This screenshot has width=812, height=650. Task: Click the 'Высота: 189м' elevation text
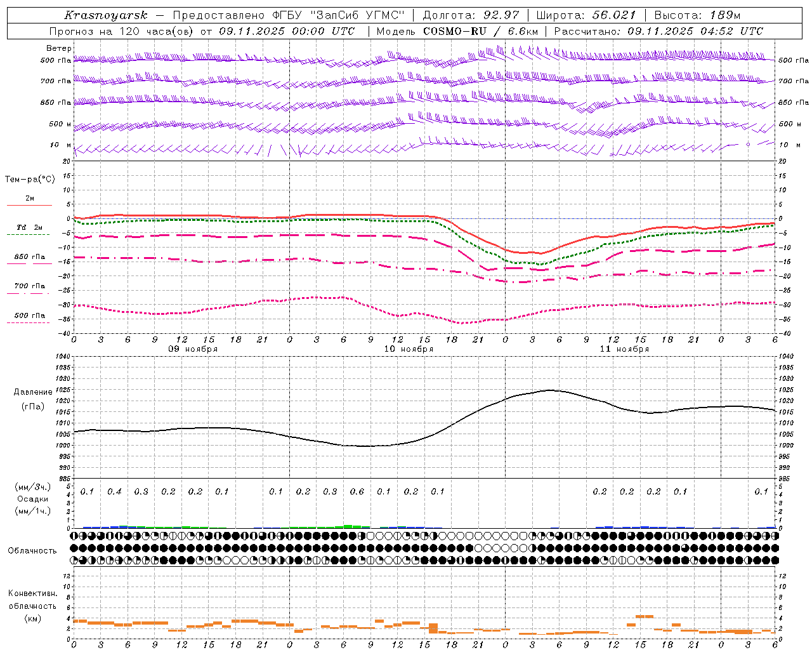tap(697, 15)
